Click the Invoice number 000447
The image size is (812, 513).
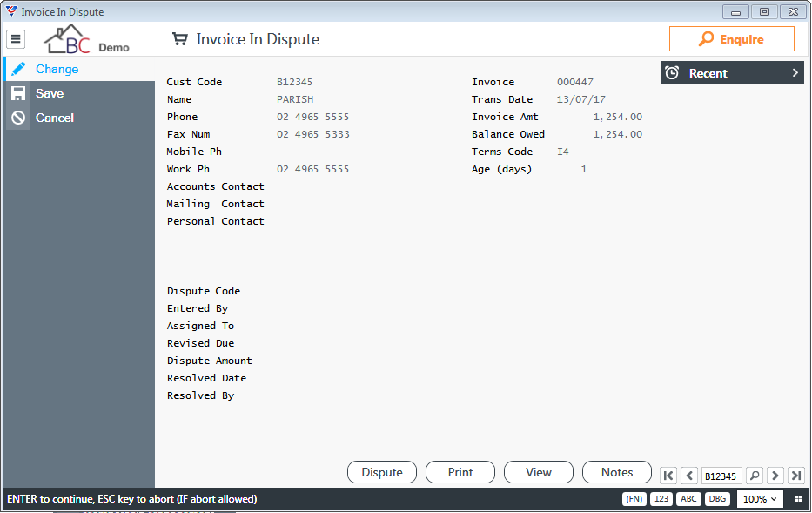coord(574,82)
